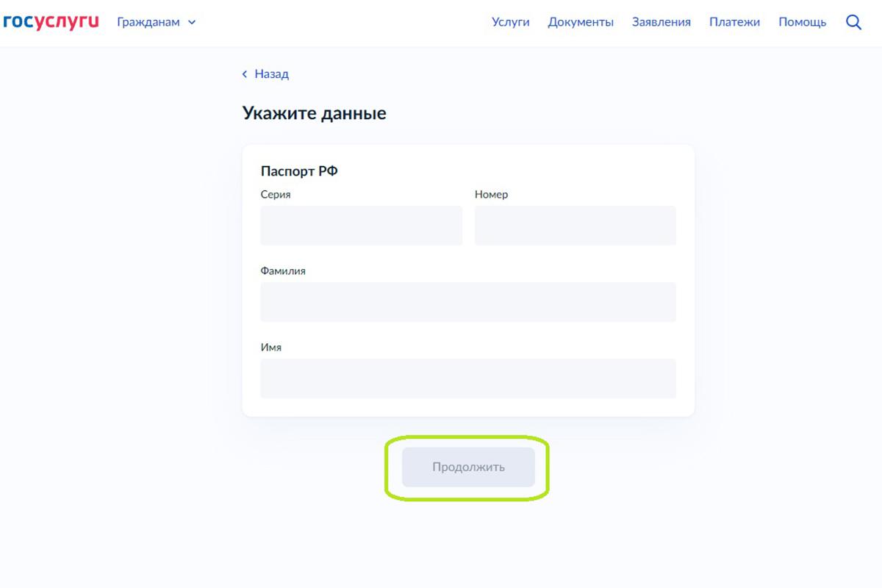The width and height of the screenshot is (882, 588).
Task: Open the Услуги menu item
Action: [x=510, y=22]
